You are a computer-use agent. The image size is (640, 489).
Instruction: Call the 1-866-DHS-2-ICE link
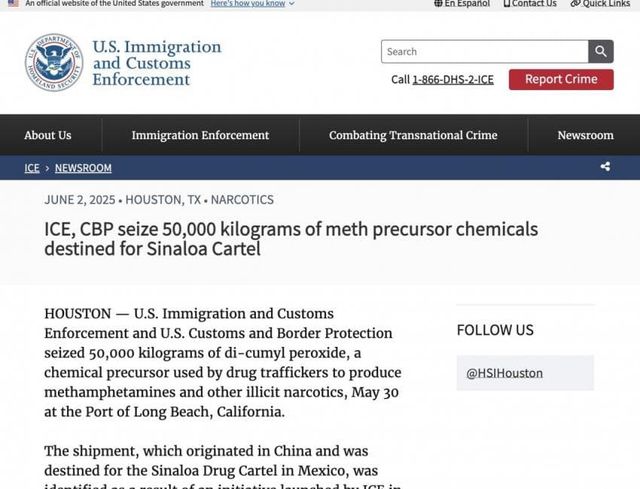tap(453, 80)
